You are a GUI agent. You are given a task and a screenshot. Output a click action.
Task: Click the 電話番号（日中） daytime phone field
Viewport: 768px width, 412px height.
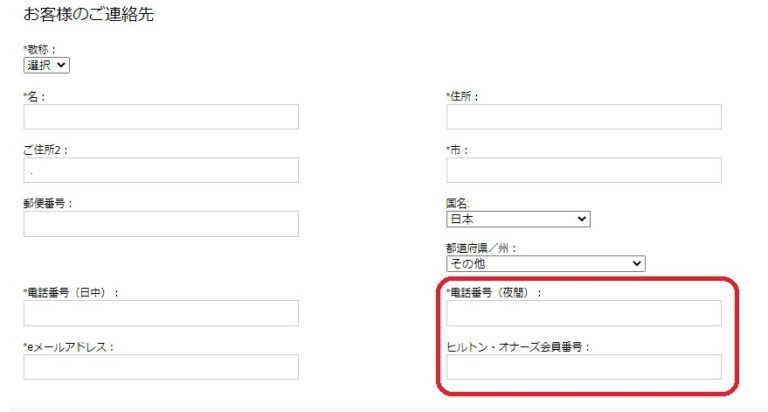161,313
